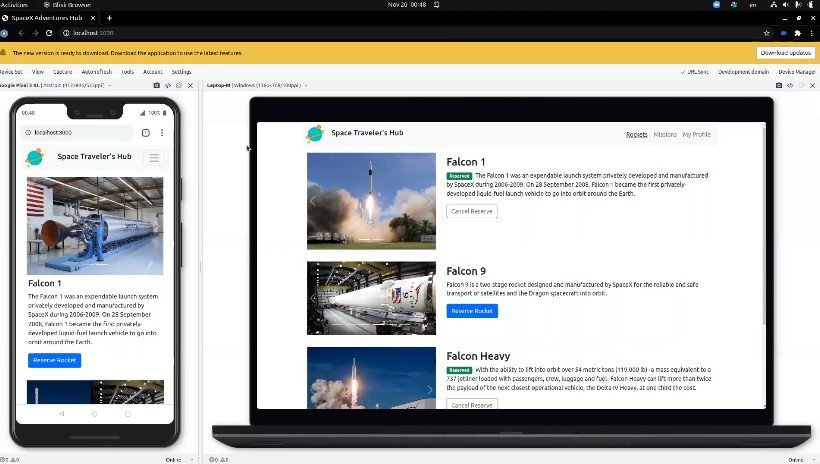This screenshot has height=464, width=820.
Task: Show previous Falcon 1 carousel image in laptop
Action: [x=313, y=201]
